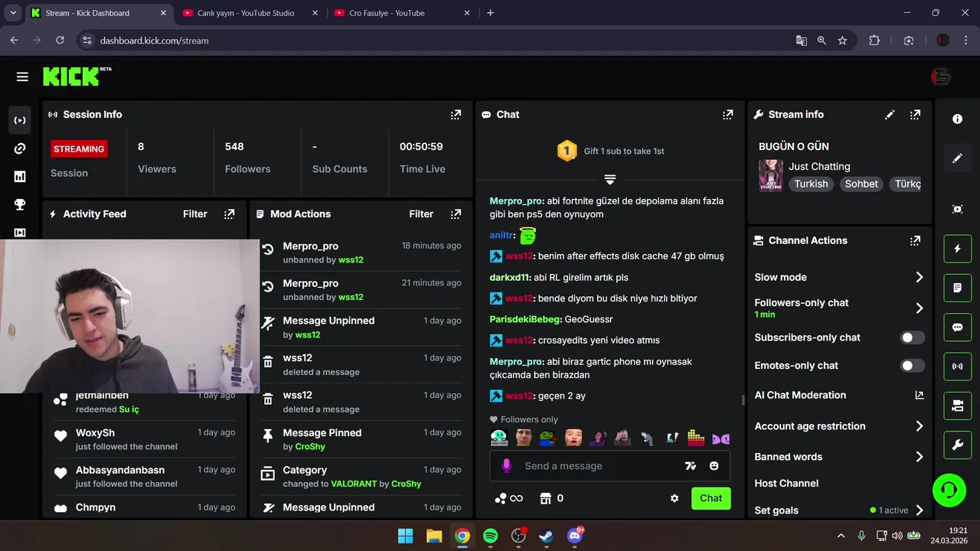Switch to Cro Fasulye YouTube tab

click(403, 13)
